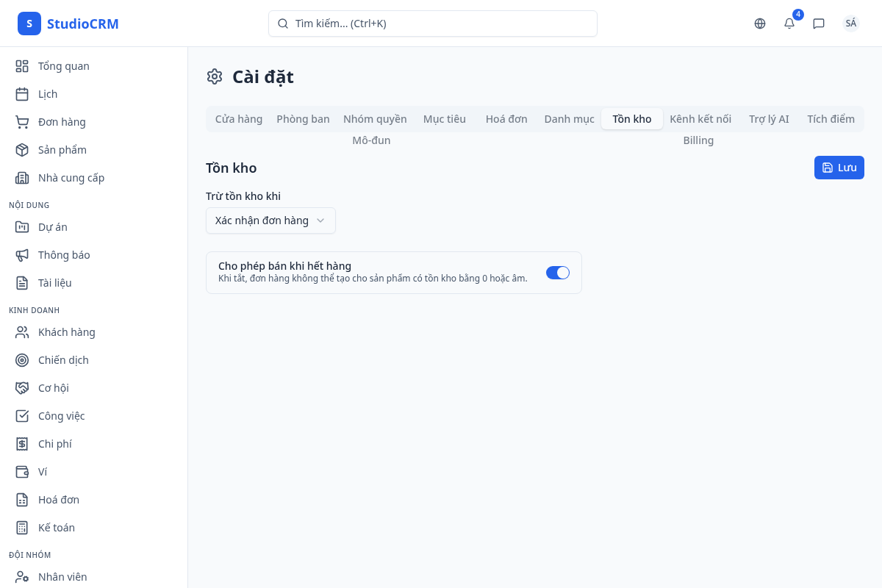The image size is (882, 588).
Task: Click the Kế toán calculator icon
Action: (22, 528)
